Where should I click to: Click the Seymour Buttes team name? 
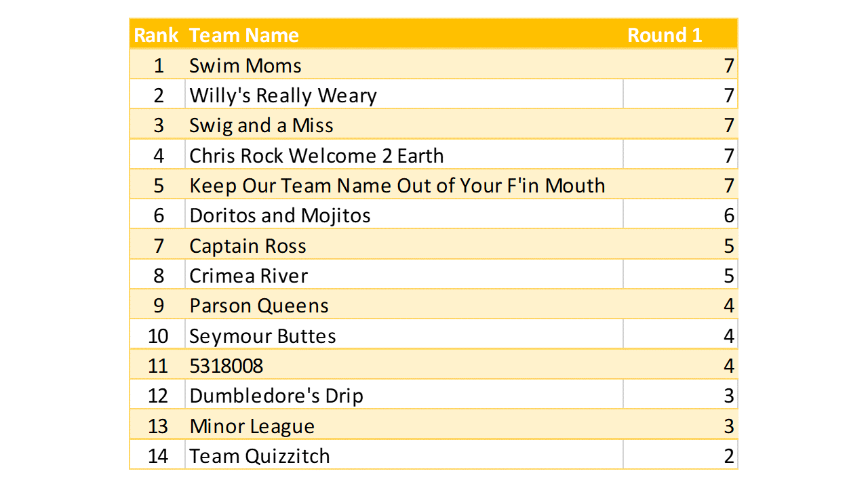pos(262,336)
